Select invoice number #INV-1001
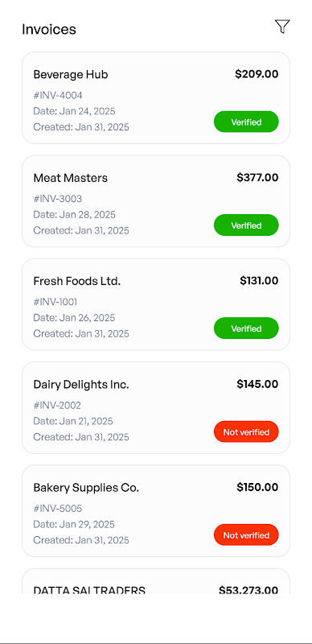Viewport: 312px width, 644px height. [x=55, y=303]
